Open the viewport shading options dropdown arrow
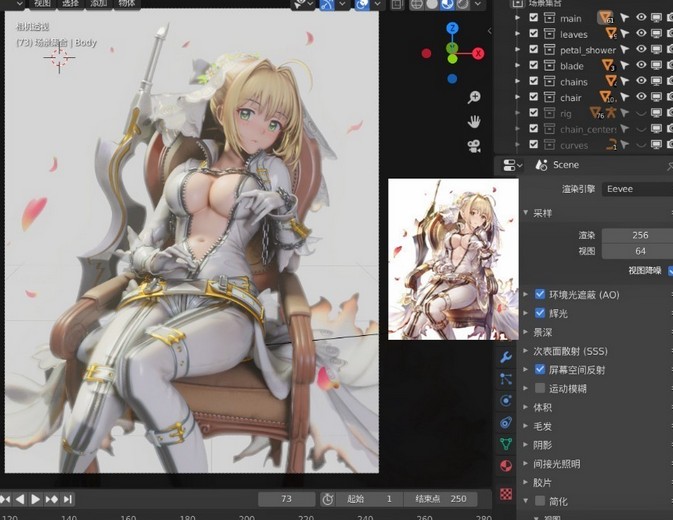 (478, 4)
